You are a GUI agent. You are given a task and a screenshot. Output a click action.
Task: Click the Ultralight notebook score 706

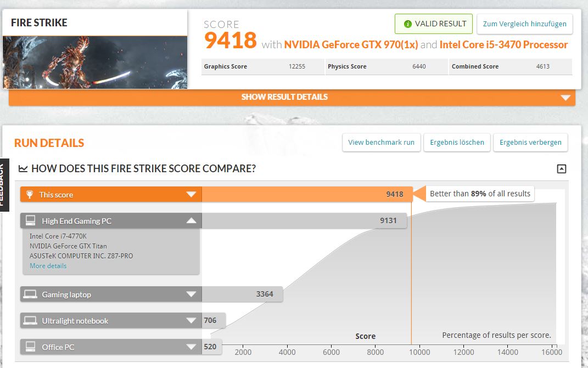pyautogui.click(x=210, y=320)
